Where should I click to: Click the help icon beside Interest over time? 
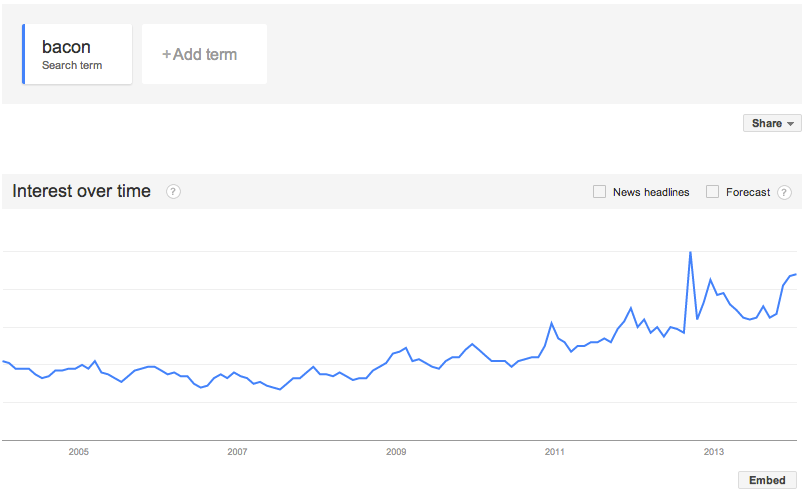coord(173,191)
